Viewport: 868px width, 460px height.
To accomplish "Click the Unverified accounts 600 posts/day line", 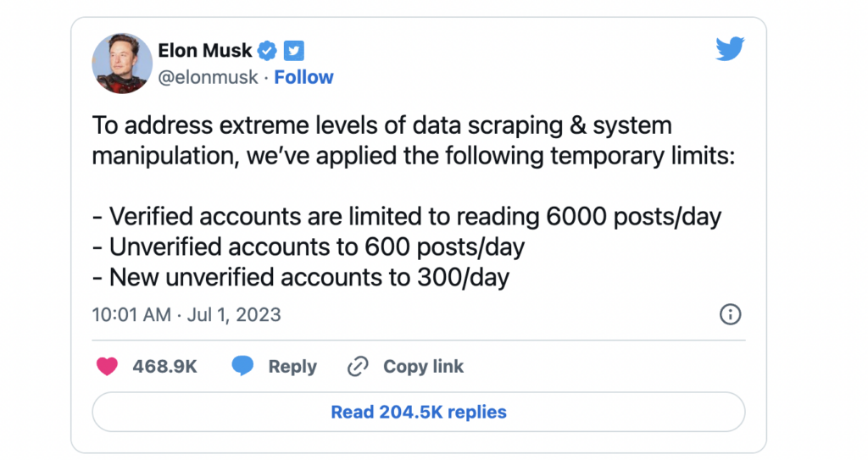I will click(309, 247).
